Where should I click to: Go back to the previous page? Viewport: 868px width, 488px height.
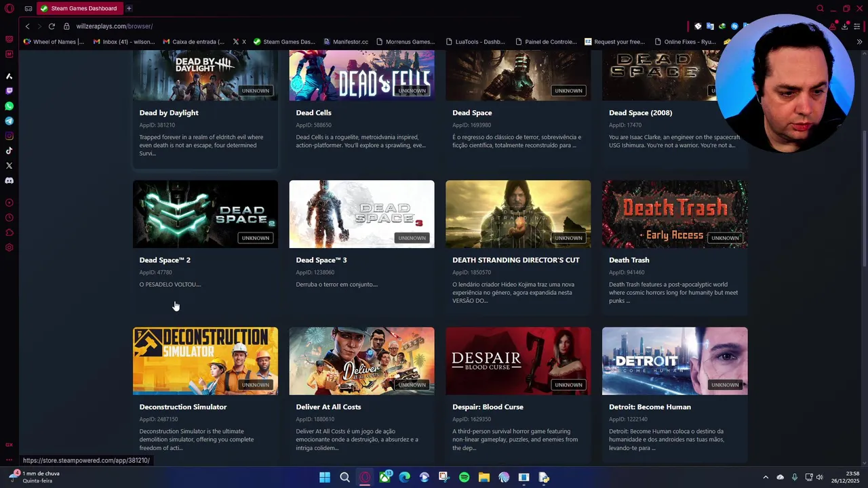(27, 26)
